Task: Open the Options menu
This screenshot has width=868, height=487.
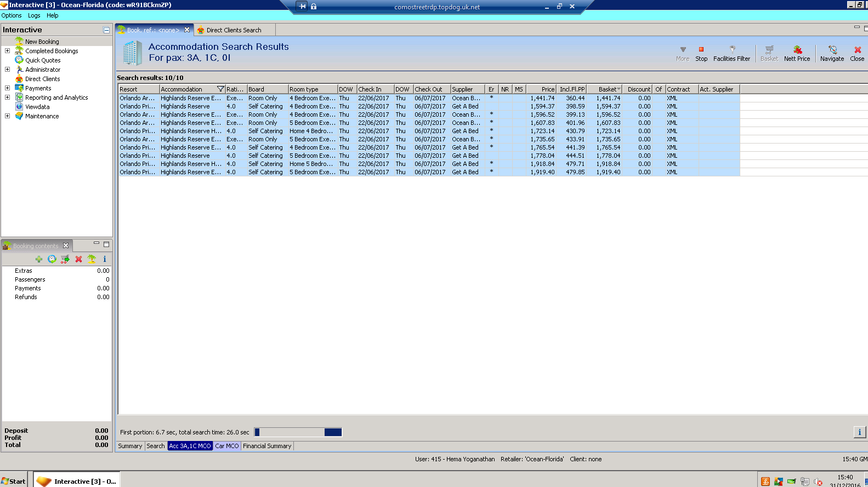Action: click(12, 15)
